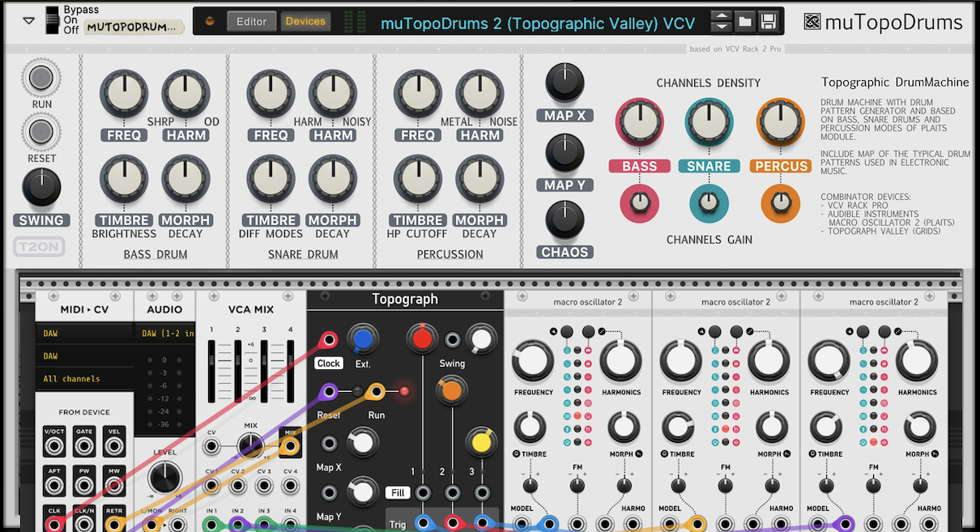The width and height of the screenshot is (980, 532).
Task: Click the MIX output jack on VCA MIX
Action: (x=290, y=447)
